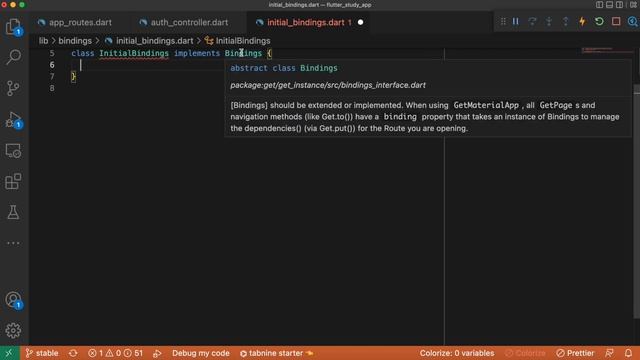Viewport: 640px width, 360px height.
Task: Step out in debug toolbar
Action: [566, 22]
